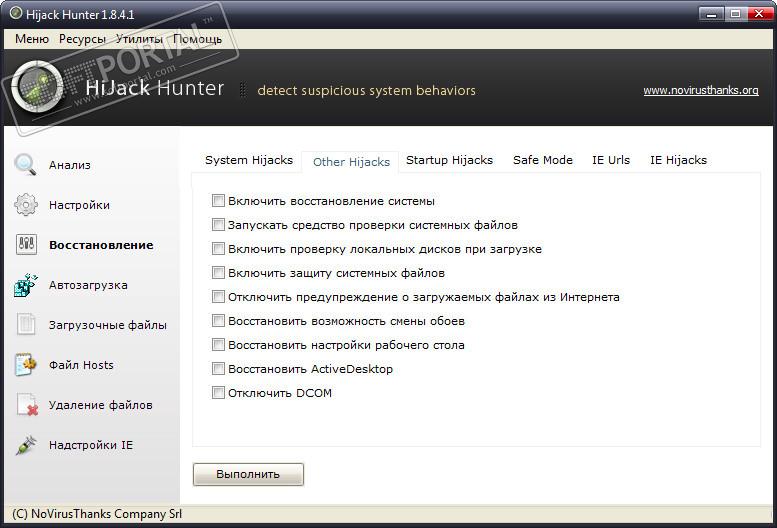Click the HiJack Hunter radar logo
777x528 pixels.
tap(38, 87)
